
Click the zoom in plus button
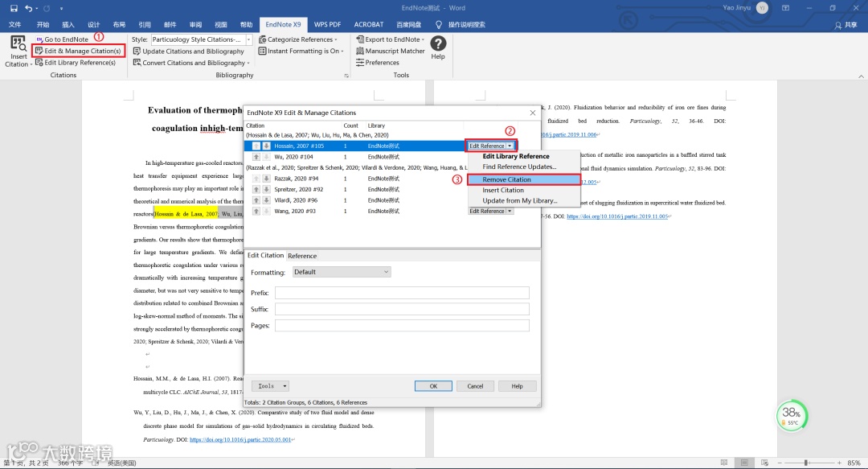click(x=839, y=463)
